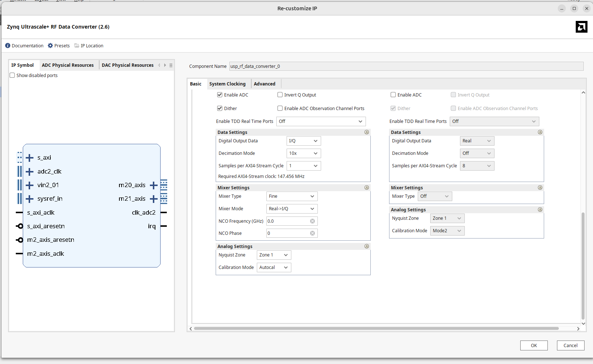This screenshot has width=593, height=364.
Task: Click the OK button
Action: (x=533, y=346)
